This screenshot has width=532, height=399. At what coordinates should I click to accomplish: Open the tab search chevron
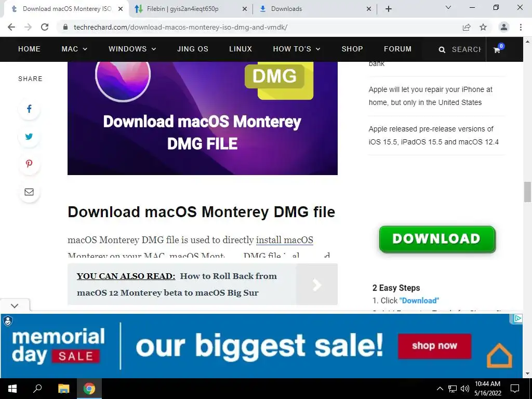pos(448,7)
